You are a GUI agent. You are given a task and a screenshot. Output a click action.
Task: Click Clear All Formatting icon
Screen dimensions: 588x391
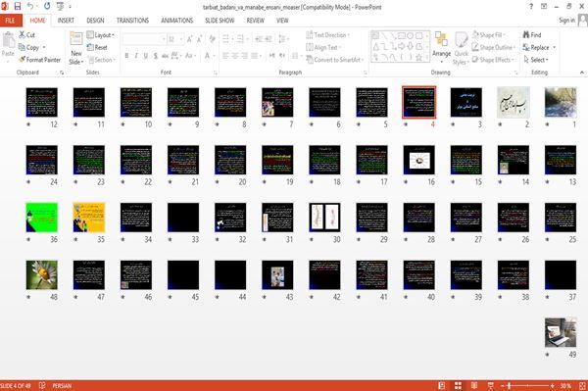213,39
